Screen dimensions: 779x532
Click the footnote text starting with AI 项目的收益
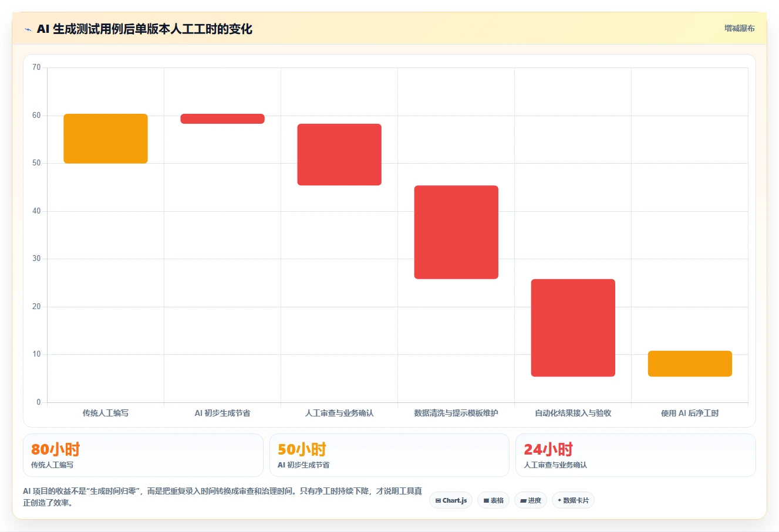coord(222,497)
